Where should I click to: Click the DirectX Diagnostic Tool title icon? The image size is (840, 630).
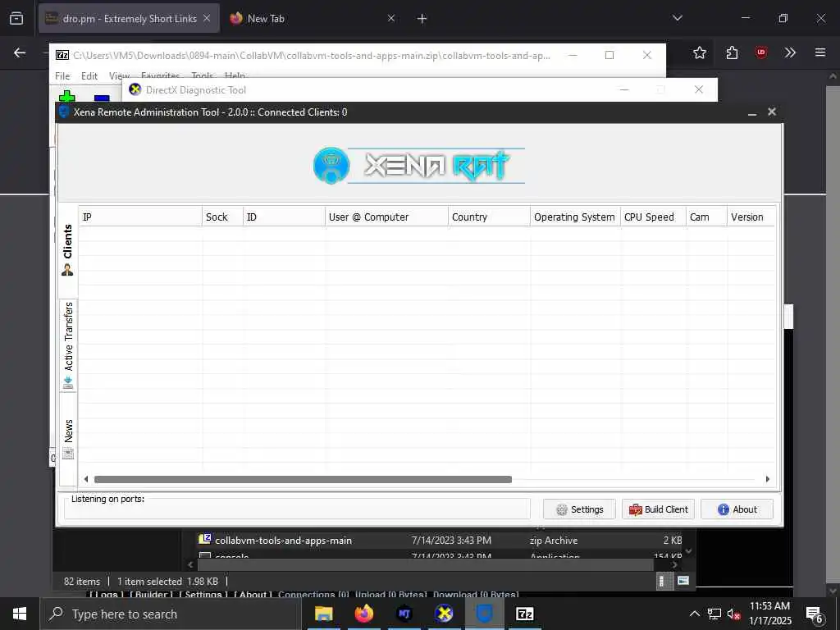click(x=135, y=89)
